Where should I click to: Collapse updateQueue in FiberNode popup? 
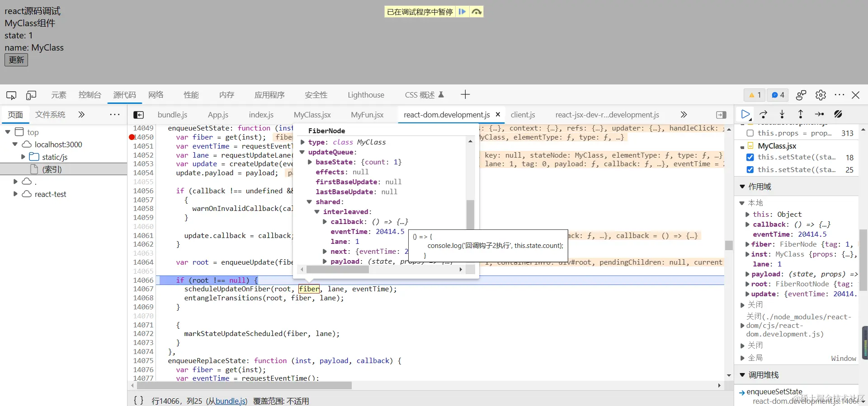coord(302,152)
